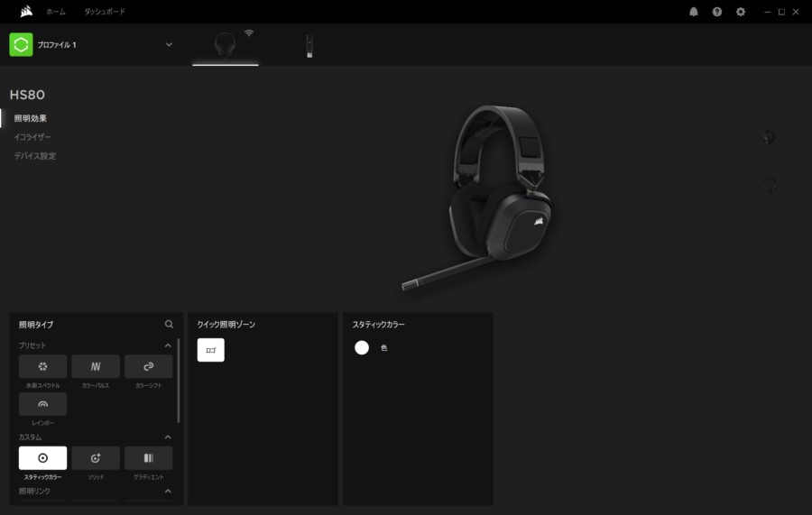Viewport: 812px width, 515px height.
Task: Choose the カラーパルス lighting effect
Action: coord(96,366)
